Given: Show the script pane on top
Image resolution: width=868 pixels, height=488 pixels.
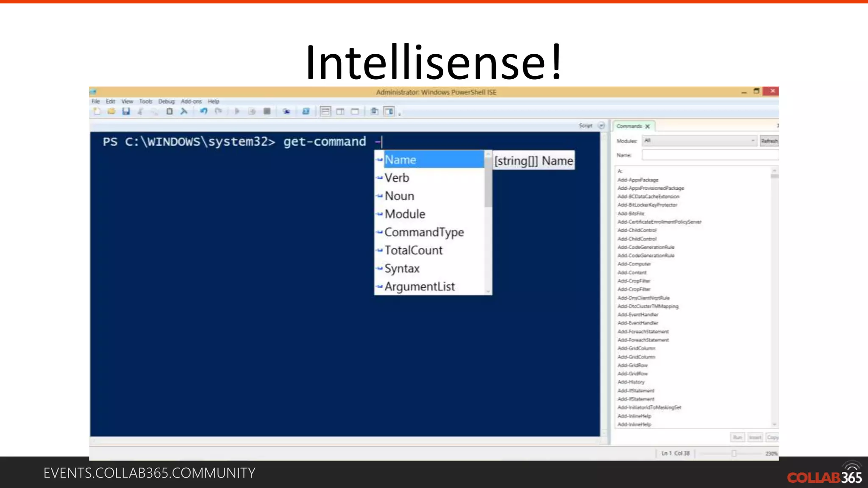Looking at the screenshot, I should [325, 111].
